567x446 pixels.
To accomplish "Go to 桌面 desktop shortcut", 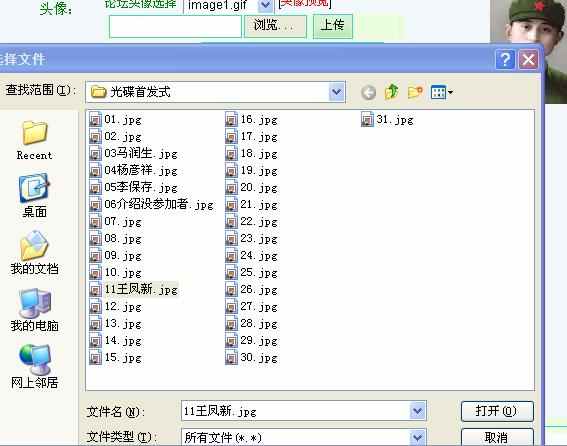I will point(34,195).
